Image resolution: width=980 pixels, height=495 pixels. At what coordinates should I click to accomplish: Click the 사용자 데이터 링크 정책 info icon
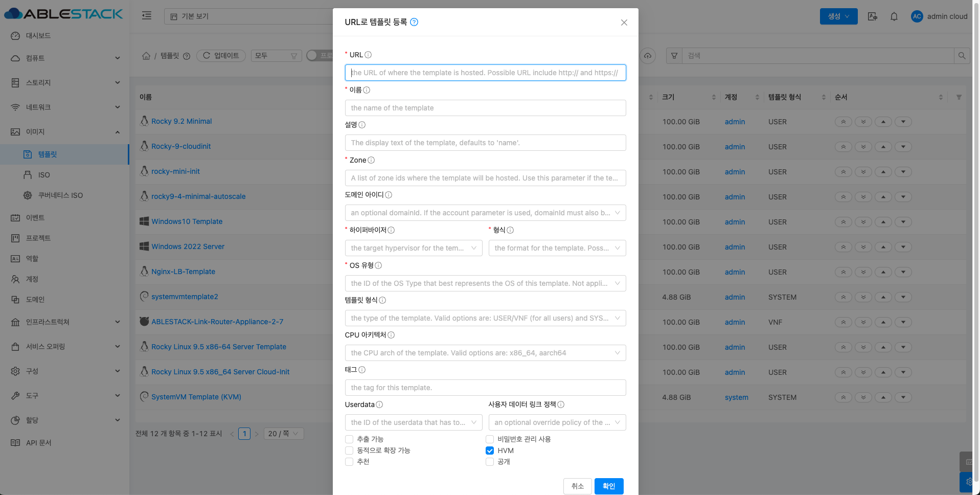pyautogui.click(x=561, y=404)
